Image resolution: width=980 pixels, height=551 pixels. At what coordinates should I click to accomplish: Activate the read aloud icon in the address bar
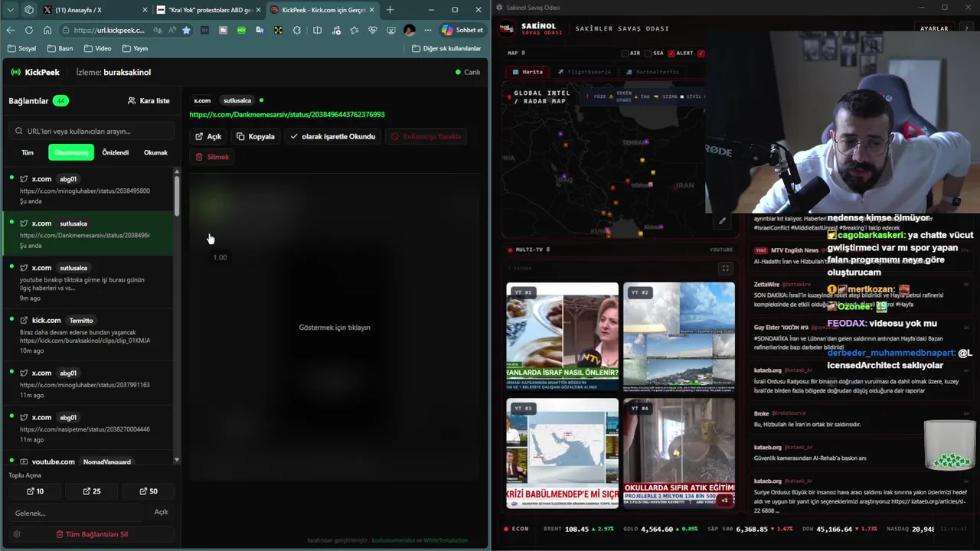[171, 30]
